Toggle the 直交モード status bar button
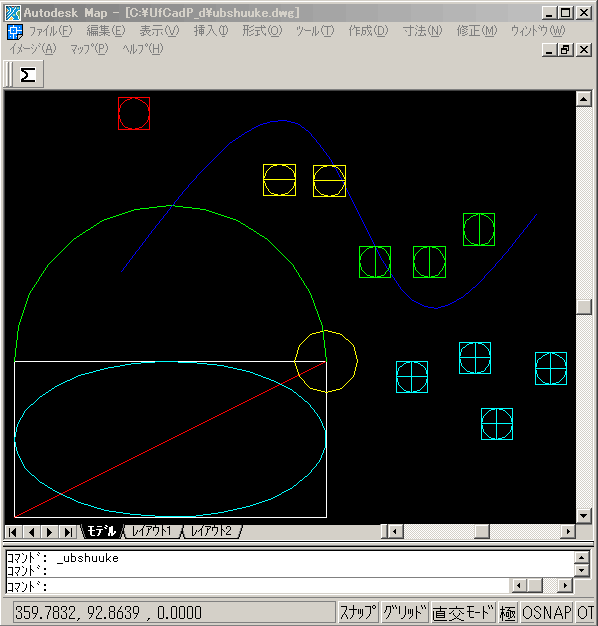Screen dimensions: 598x626 coord(463,612)
